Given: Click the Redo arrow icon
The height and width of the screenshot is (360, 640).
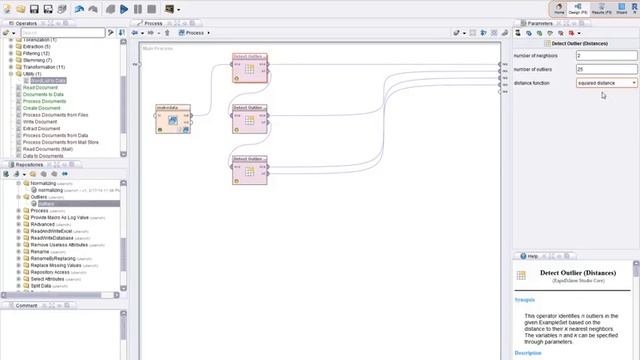Looking at the screenshot, I should [x=93, y=9].
